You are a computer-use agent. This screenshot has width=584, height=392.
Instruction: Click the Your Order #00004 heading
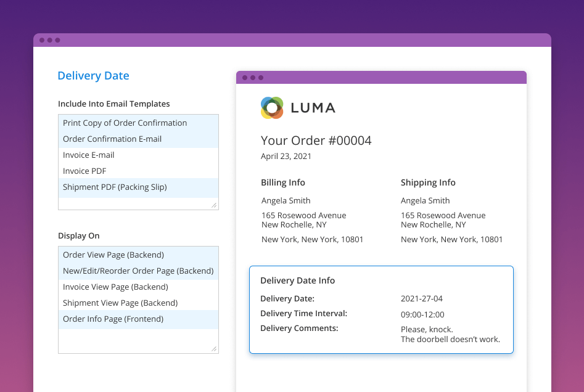(316, 141)
